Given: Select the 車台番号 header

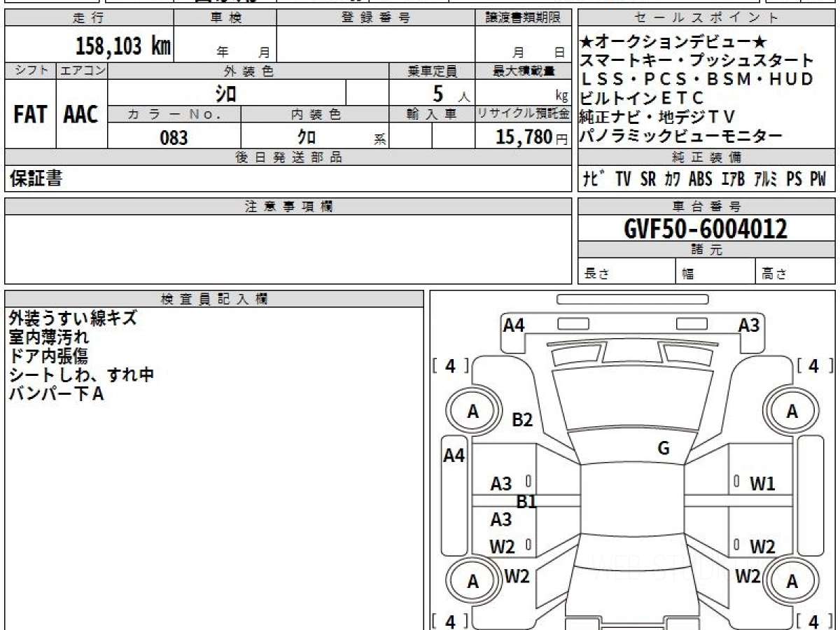Looking at the screenshot, I should point(706,206).
